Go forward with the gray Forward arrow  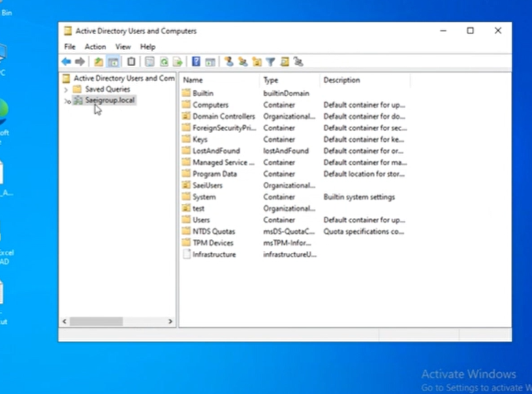(x=80, y=62)
